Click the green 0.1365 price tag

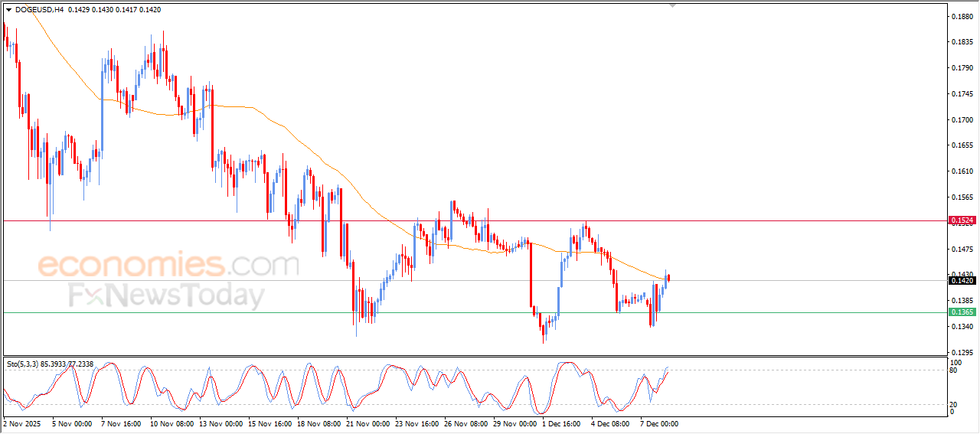pyautogui.click(x=962, y=312)
